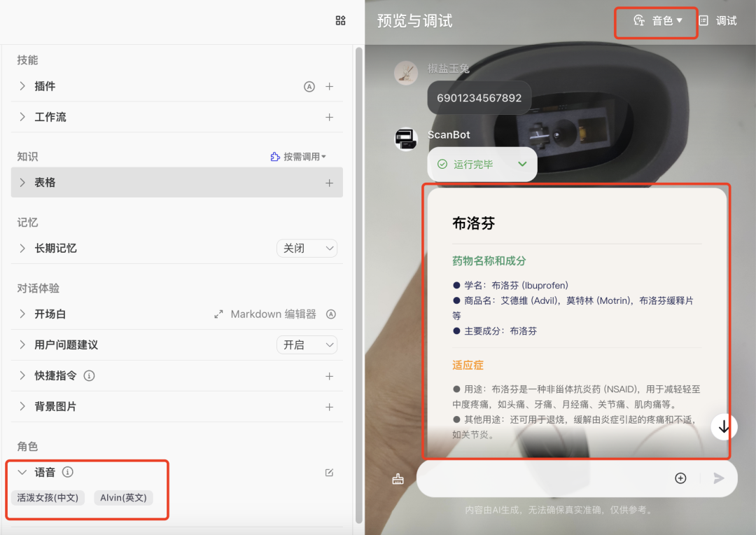Viewport: 756px width, 535px height.
Task: Expand the 背景图片 section
Action: click(x=22, y=406)
